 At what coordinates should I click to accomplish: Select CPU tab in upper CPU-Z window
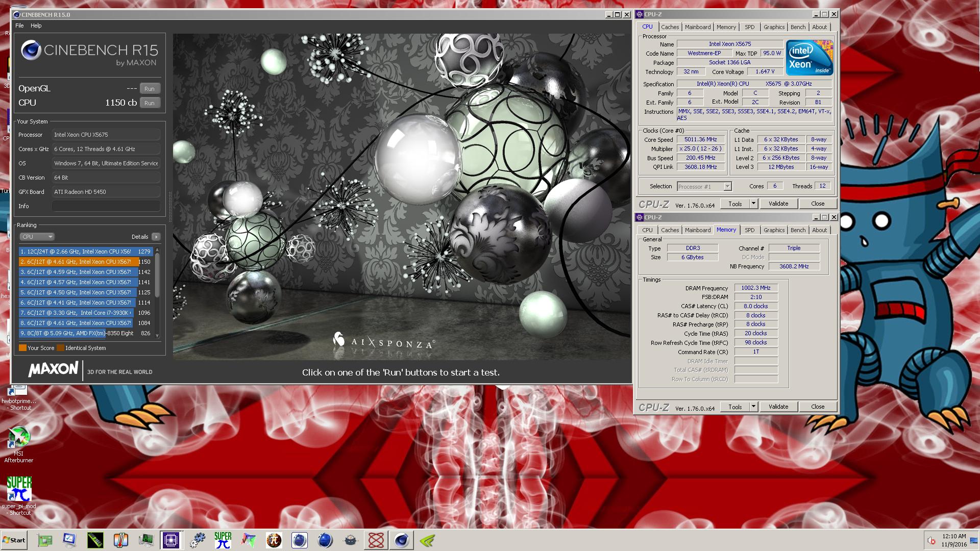click(x=647, y=27)
